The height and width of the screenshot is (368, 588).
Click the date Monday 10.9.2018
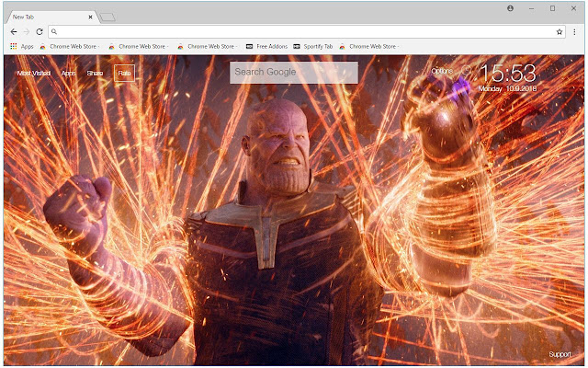pos(507,88)
